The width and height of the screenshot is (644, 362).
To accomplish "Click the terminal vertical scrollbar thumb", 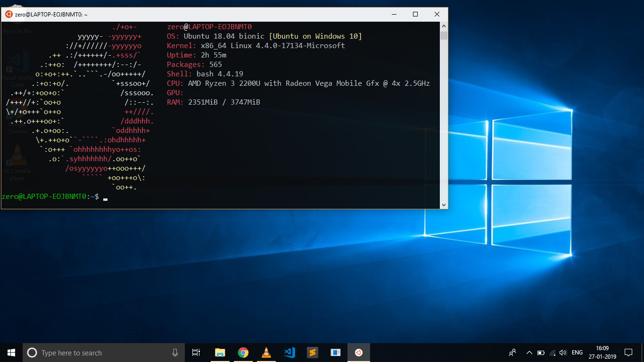I will pyautogui.click(x=444, y=35).
